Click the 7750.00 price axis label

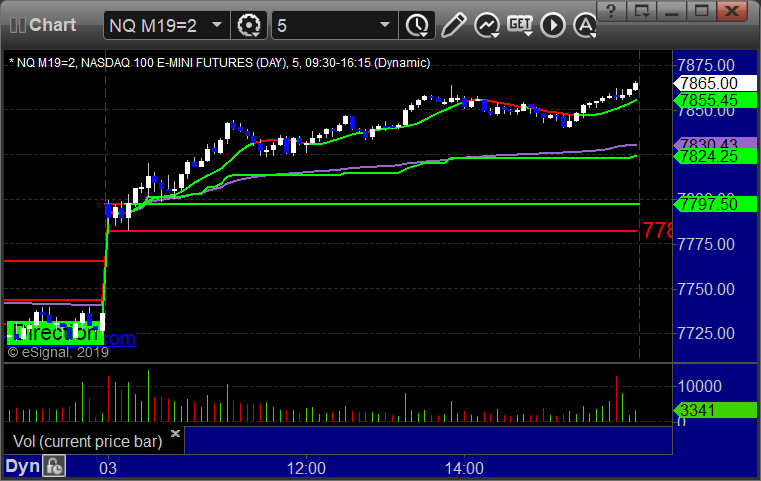706,289
